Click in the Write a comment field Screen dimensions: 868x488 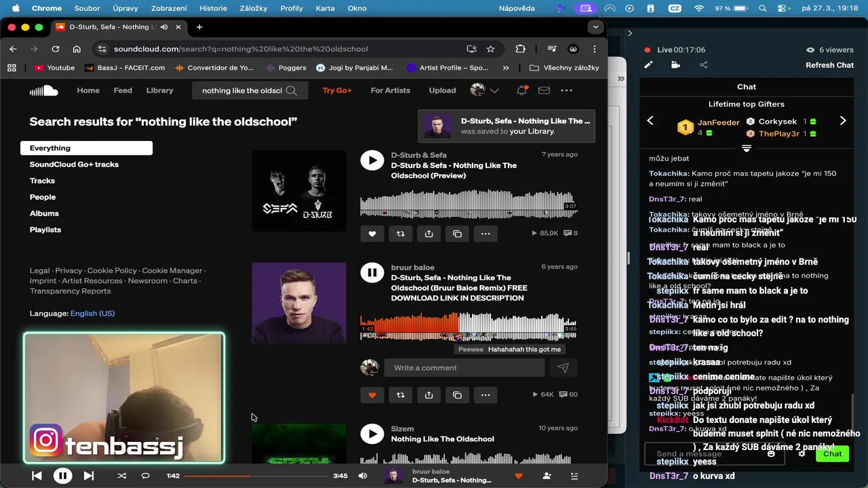[x=465, y=367]
